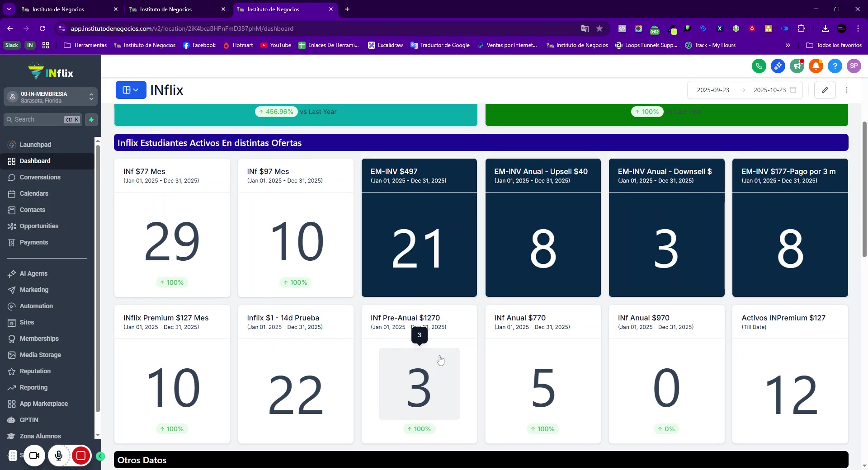Click the Search field in sidebar
This screenshot has width=868, height=470.
coord(43,120)
